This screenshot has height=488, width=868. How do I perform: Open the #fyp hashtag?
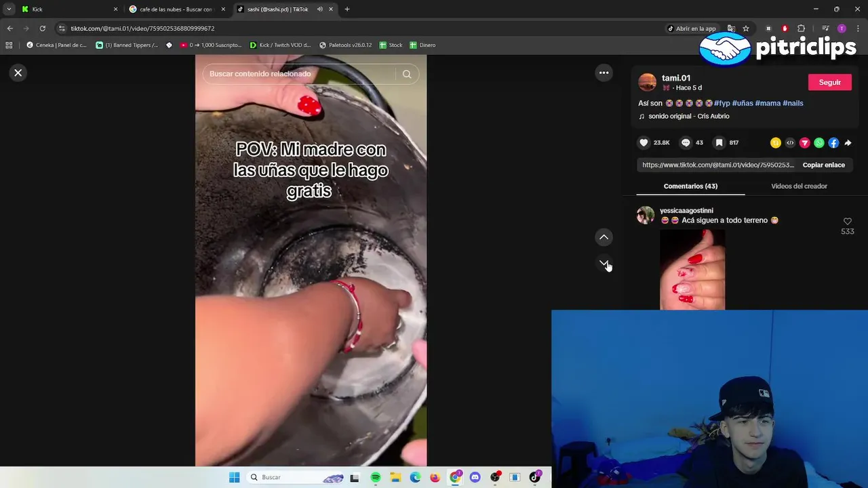click(x=722, y=103)
